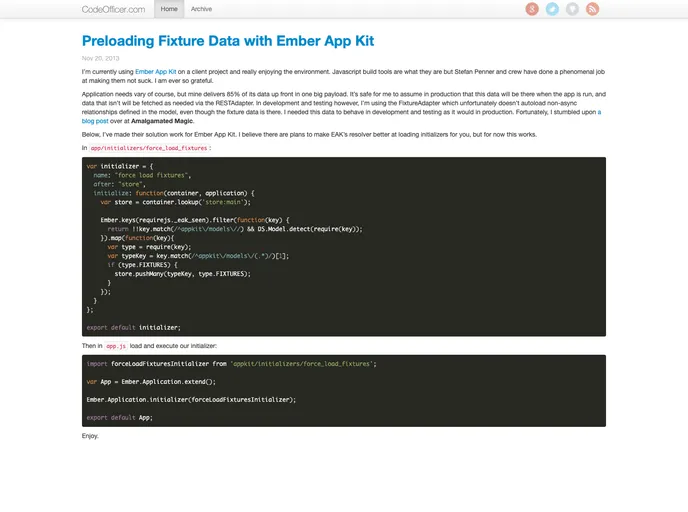Image resolution: width=688 pixels, height=512 pixels.
Task: Click the store.pushMany code line
Action: coord(183,274)
